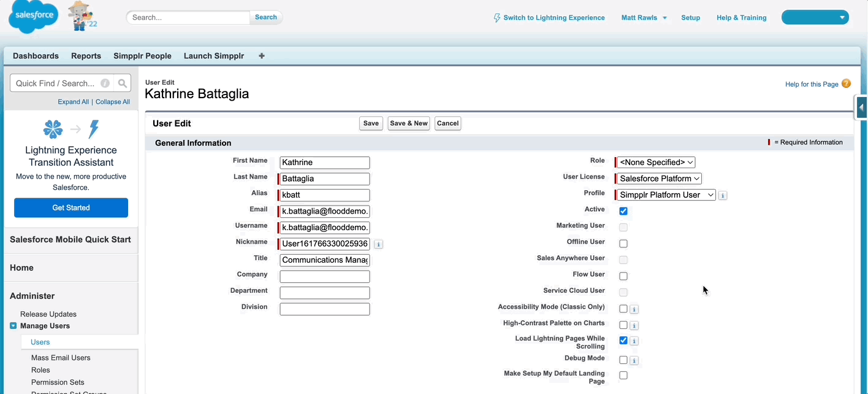868x394 pixels.
Task: Open the Launch Simpplr tab
Action: click(x=214, y=56)
